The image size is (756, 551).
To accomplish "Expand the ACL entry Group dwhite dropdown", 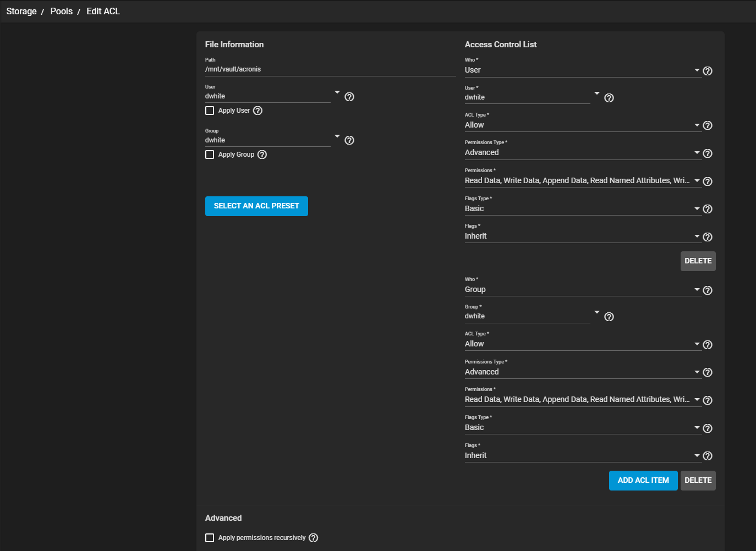I will (597, 312).
